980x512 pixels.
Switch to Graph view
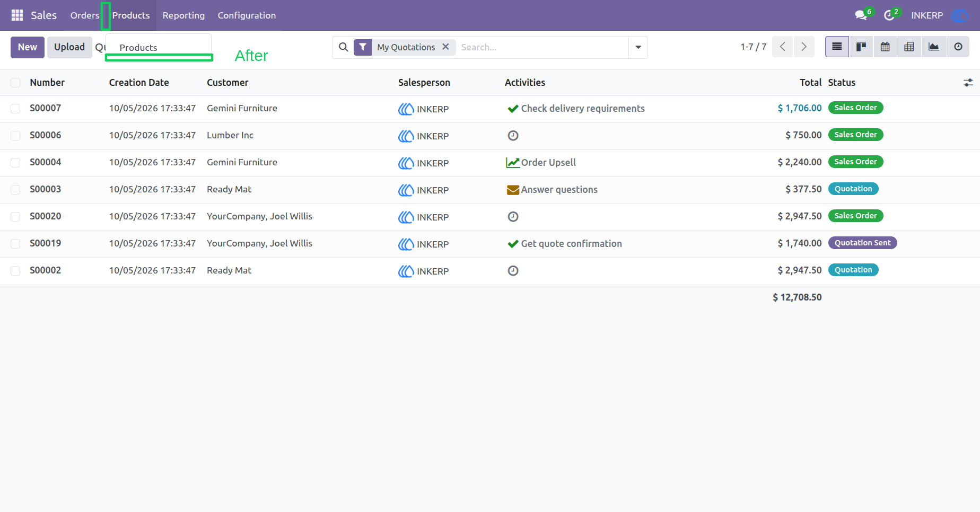[x=934, y=47]
